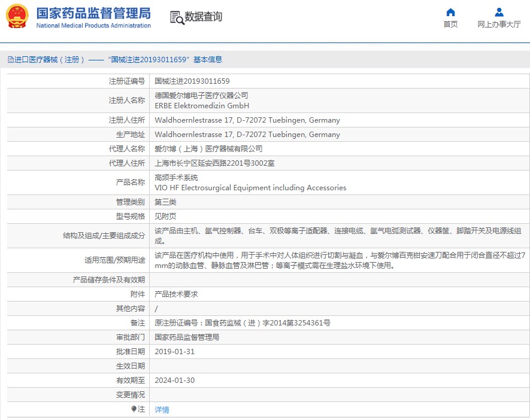Click the 网上办事大厅 label in the header
The height and width of the screenshot is (420, 530).
pos(499,25)
